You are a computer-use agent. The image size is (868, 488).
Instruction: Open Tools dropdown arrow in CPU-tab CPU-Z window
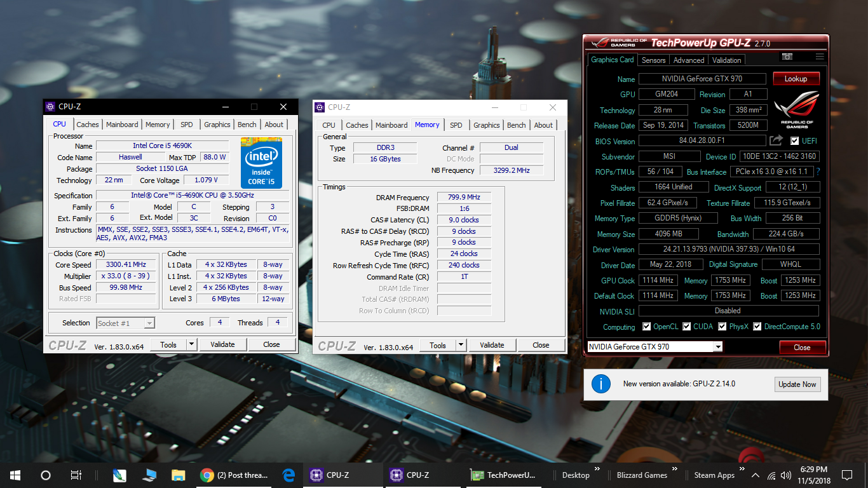coord(191,344)
